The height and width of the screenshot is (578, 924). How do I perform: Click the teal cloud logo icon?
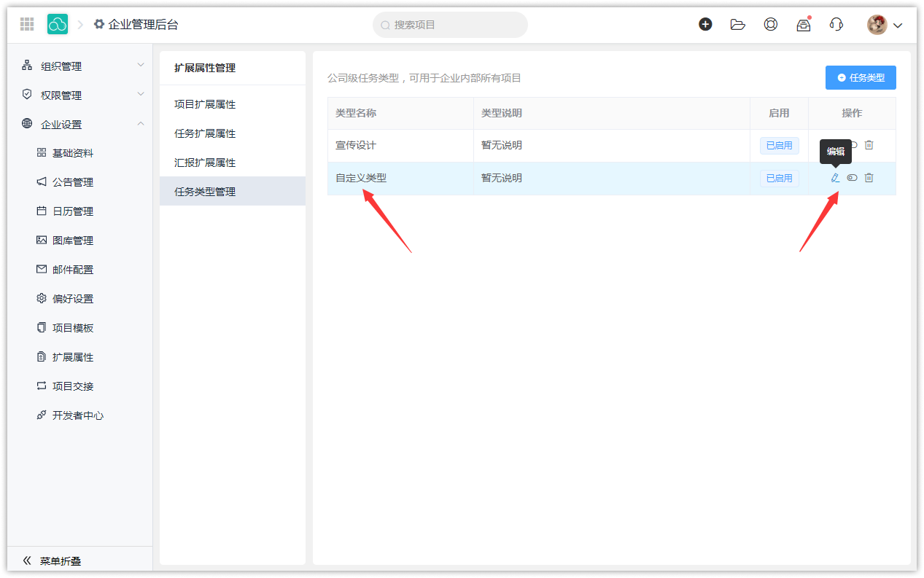[x=58, y=24]
